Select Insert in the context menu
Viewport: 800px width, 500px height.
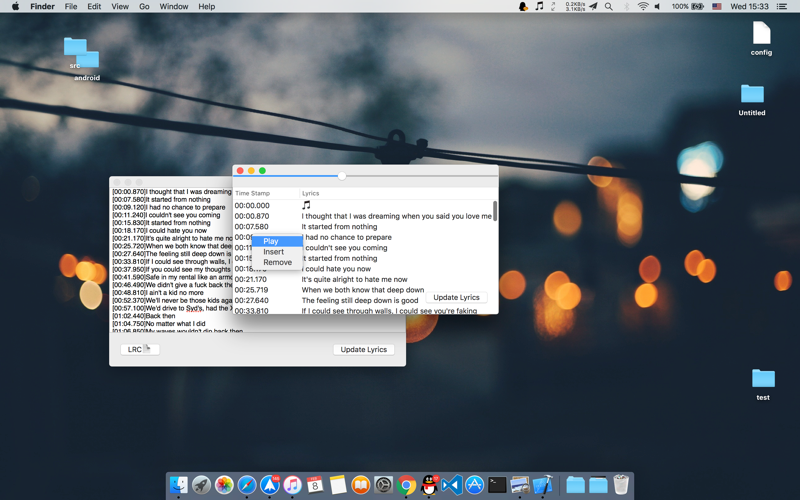pyautogui.click(x=273, y=252)
